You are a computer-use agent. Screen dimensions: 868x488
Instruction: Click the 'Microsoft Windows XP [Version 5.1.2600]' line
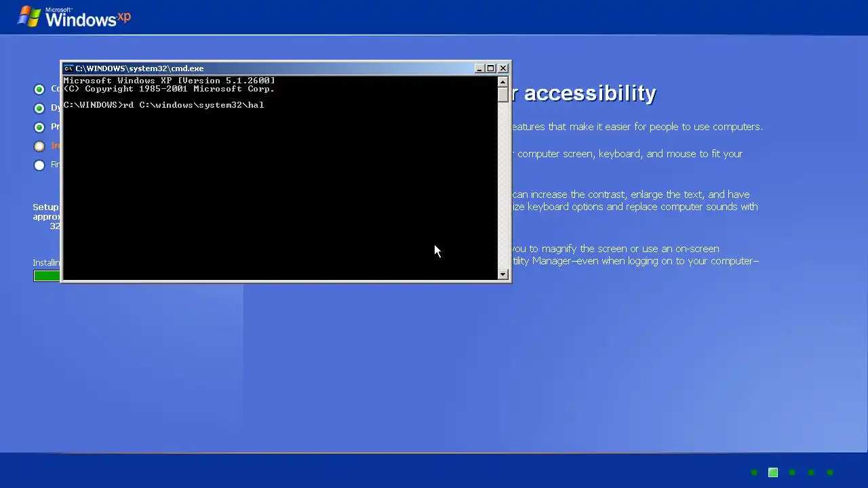pyautogui.click(x=169, y=81)
